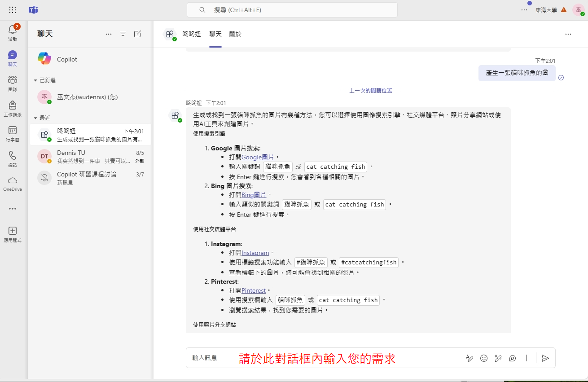Click the sent message read receipt icon
Screen dimensions: 588x382
pyautogui.click(x=561, y=78)
